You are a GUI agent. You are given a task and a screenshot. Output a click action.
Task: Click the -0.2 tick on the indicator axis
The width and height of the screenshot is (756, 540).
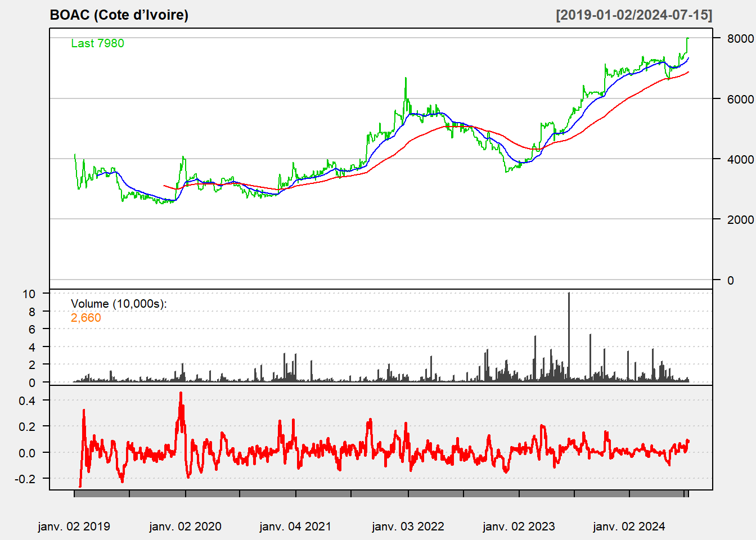coord(26,479)
